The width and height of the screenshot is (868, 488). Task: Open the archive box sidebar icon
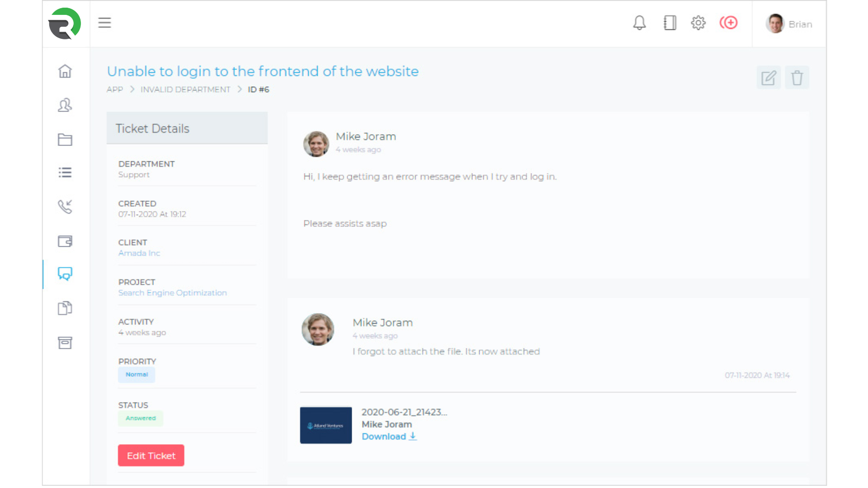click(65, 343)
